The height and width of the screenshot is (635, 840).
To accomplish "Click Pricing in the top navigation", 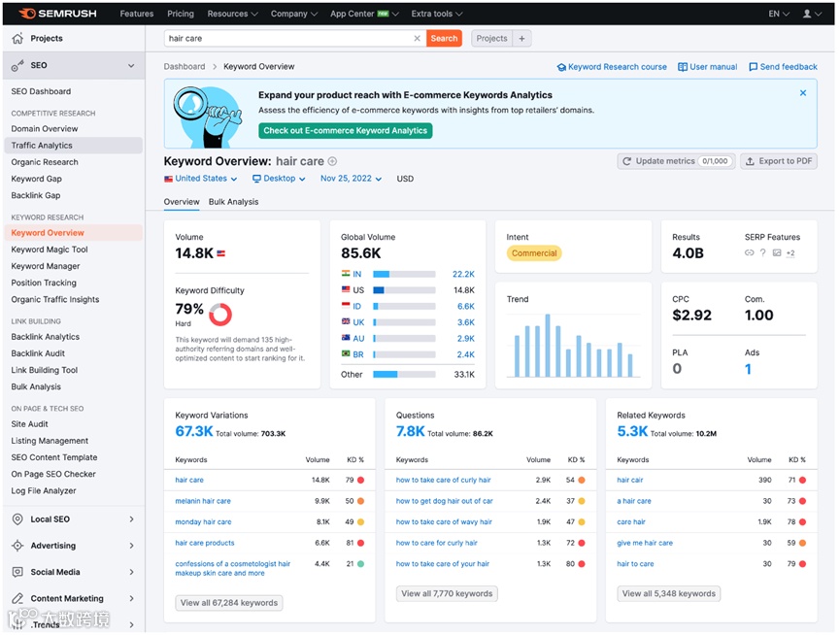I will (181, 14).
